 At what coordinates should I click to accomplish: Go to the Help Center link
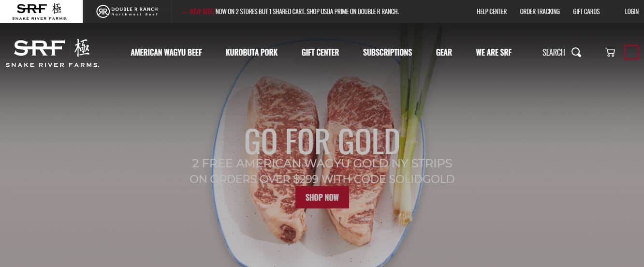(492, 12)
